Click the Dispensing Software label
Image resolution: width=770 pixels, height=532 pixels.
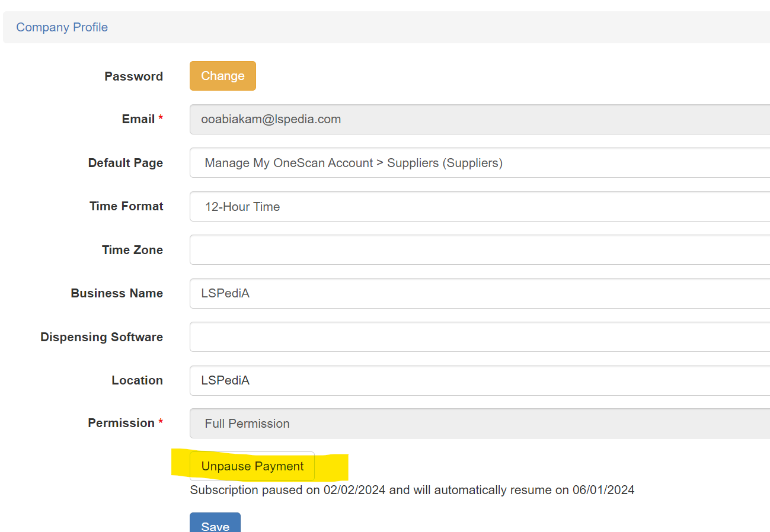[x=101, y=337]
